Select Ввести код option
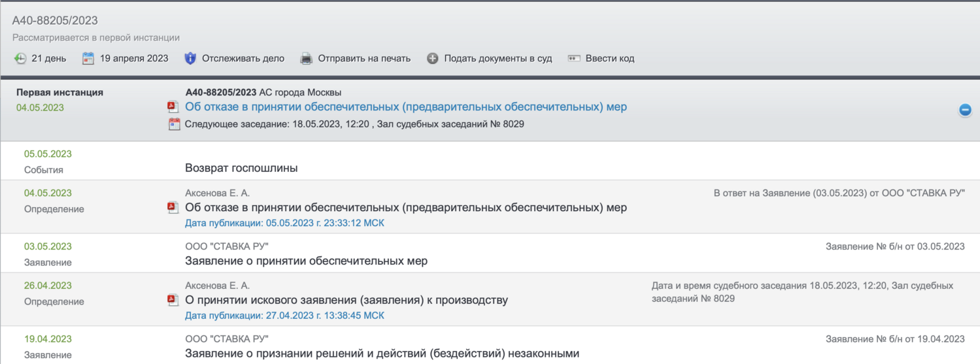The image size is (980, 364). click(x=609, y=59)
